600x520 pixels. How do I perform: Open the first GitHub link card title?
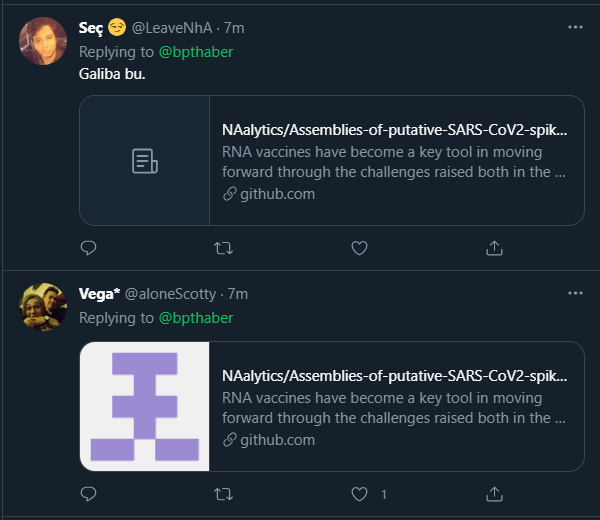394,130
